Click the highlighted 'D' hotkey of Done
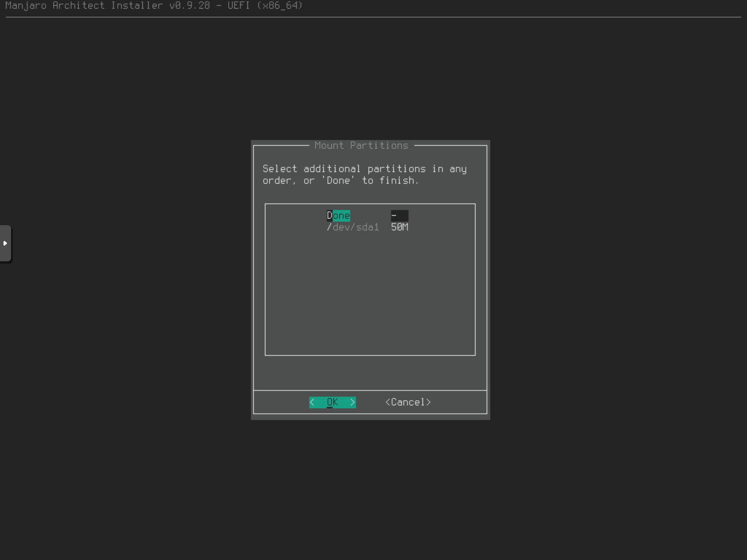 (329, 215)
